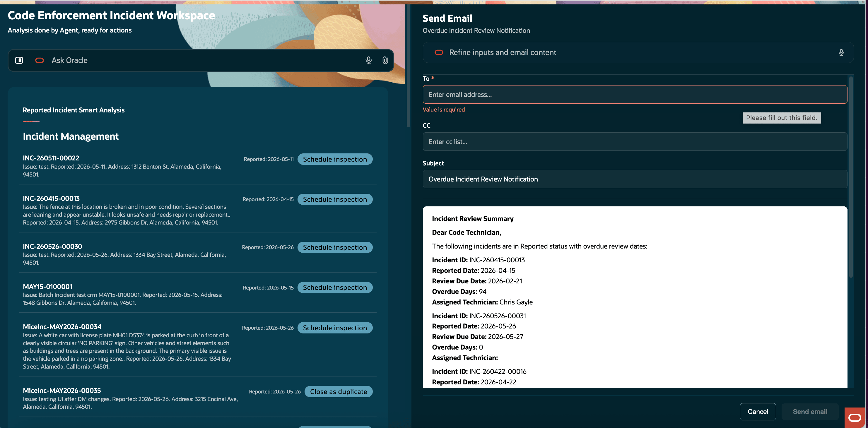Viewport: 868px width, 428px height.
Task: Schedule inspection for INC-260526-00030
Action: (335, 247)
